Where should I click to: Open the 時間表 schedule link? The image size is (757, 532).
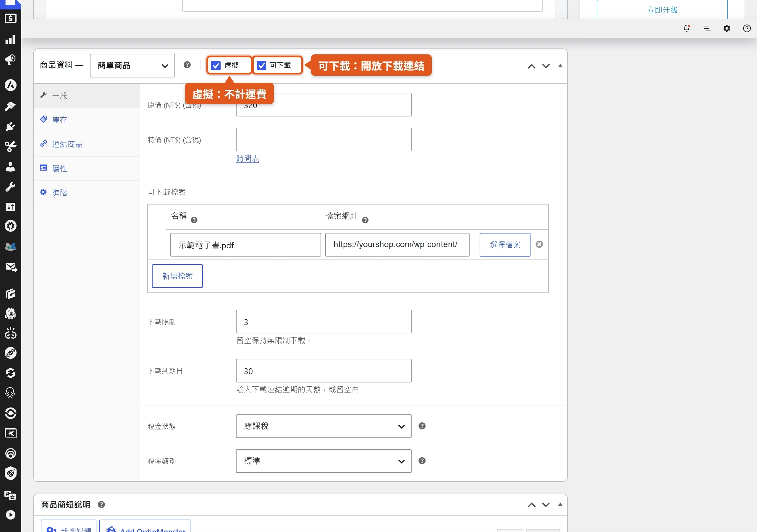click(248, 158)
